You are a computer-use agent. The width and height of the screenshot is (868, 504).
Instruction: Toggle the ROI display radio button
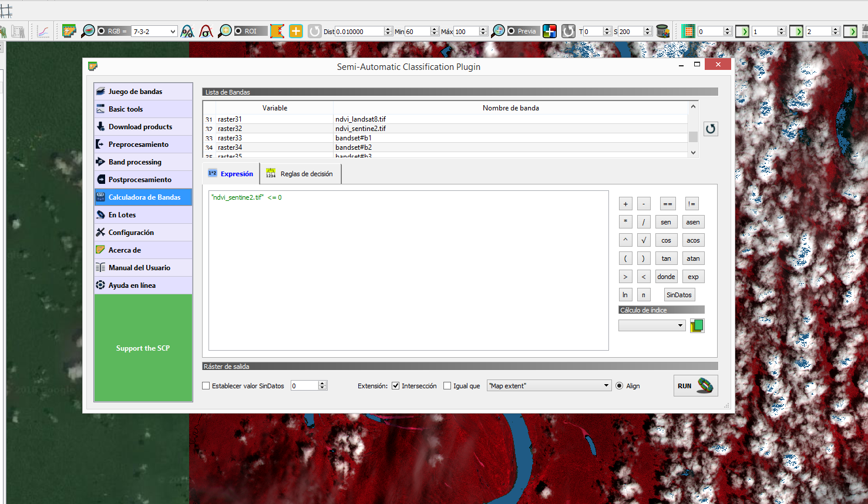239,31
